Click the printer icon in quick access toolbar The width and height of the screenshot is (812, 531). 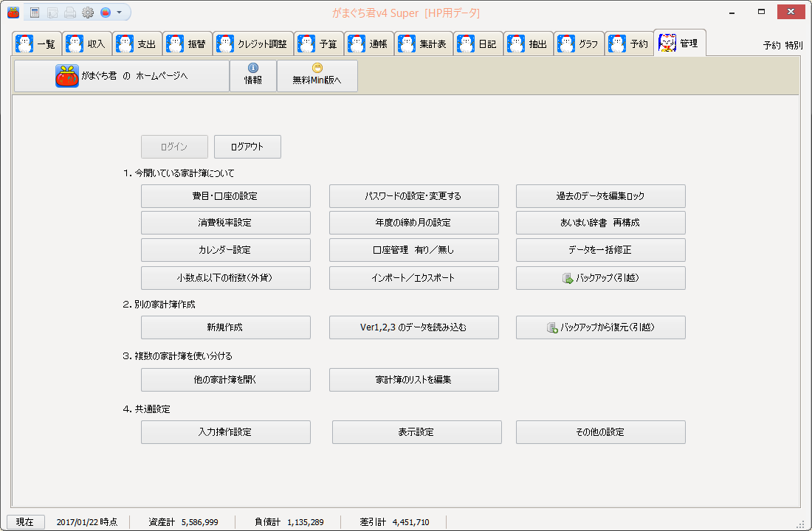[70, 13]
